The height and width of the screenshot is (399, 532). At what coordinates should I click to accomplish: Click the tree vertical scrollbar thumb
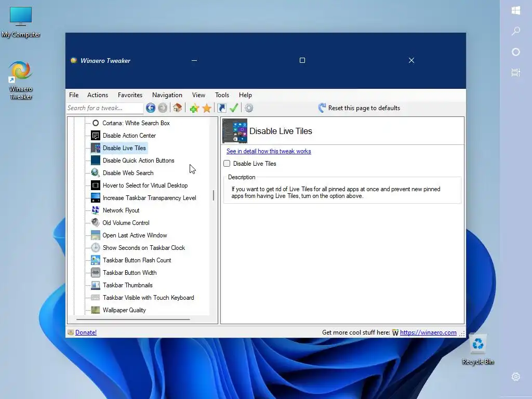tap(214, 195)
